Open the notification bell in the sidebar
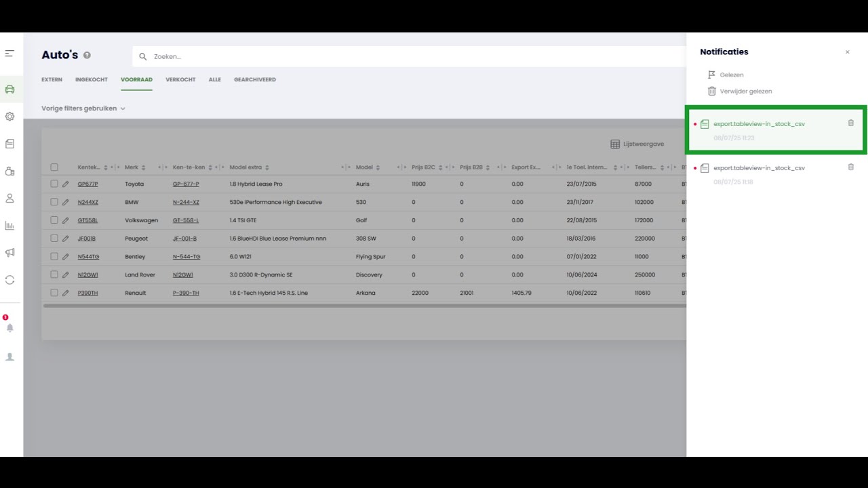This screenshot has height=488, width=868. (9, 328)
